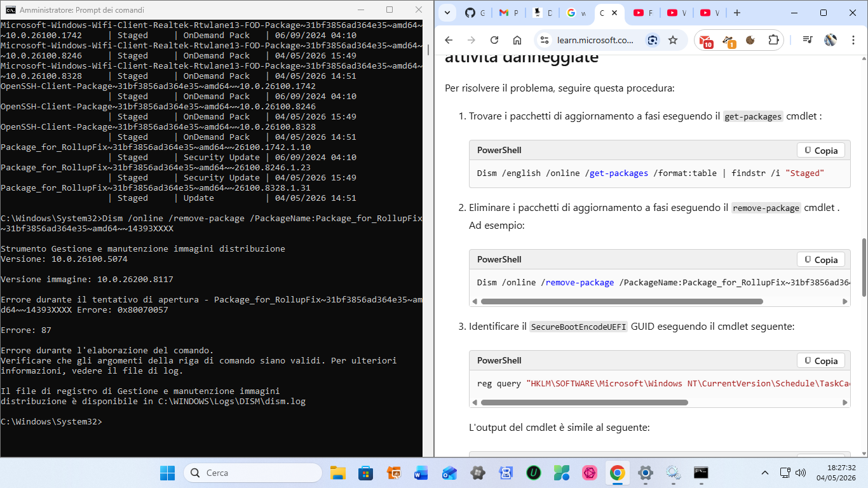The image size is (868, 488).
Task: Expand the Chrome tab search dropdown
Action: (447, 13)
